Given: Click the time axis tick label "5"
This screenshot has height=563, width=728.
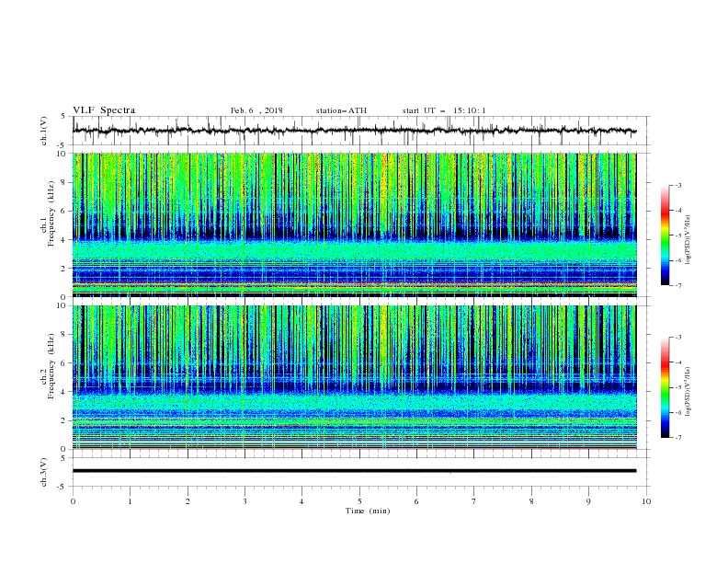Looking at the screenshot, I should coord(359,501).
